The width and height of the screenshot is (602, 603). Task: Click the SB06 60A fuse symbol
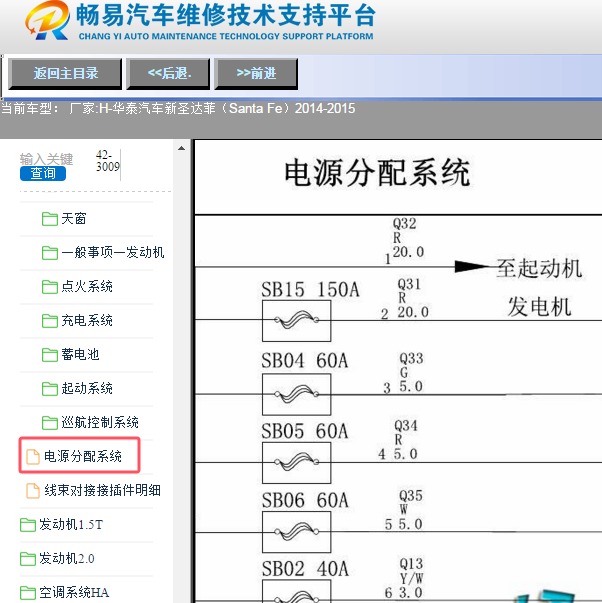pyautogui.click(x=297, y=532)
